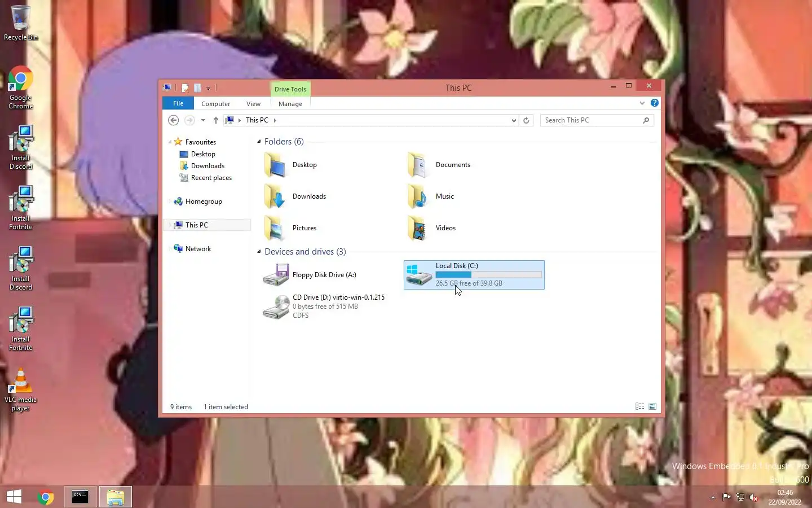Screen dimensions: 812x508
Task: Click the Drive Tools contextual tab header
Action: 290,89
